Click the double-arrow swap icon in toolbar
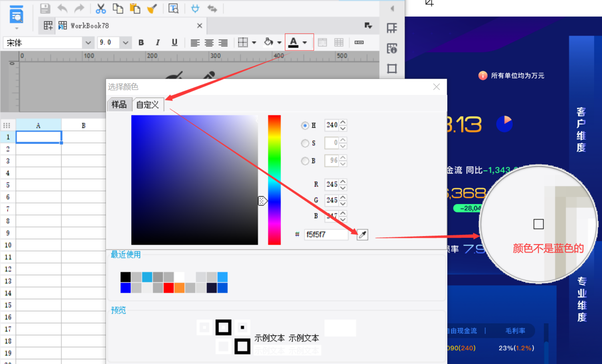Viewport: 602px width, 364px height. [x=212, y=8]
